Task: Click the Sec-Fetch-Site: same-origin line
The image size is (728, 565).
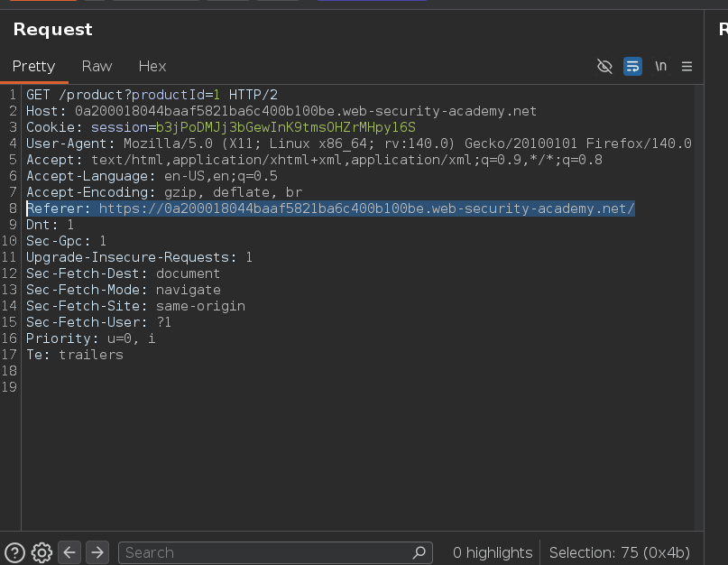Action: pyautogui.click(x=135, y=306)
